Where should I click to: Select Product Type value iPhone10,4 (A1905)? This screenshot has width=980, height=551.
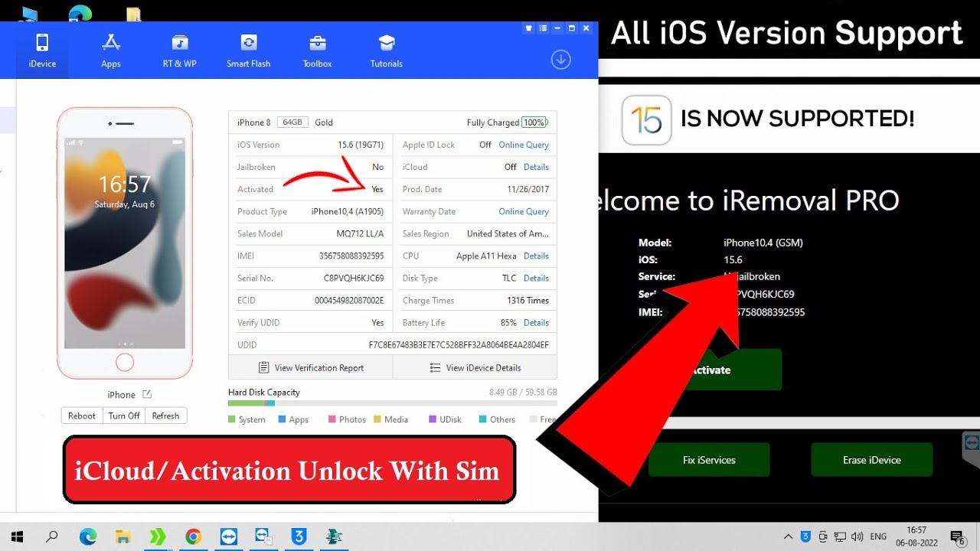click(x=348, y=211)
